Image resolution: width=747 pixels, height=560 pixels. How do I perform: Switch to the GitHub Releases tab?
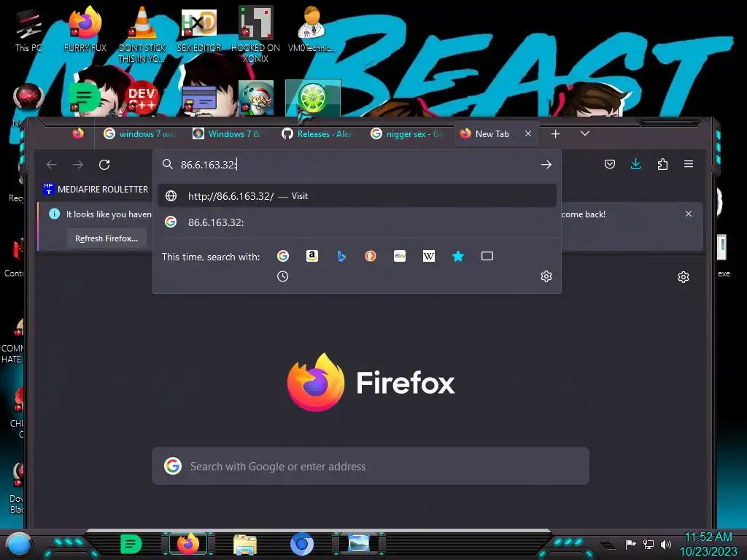click(318, 134)
